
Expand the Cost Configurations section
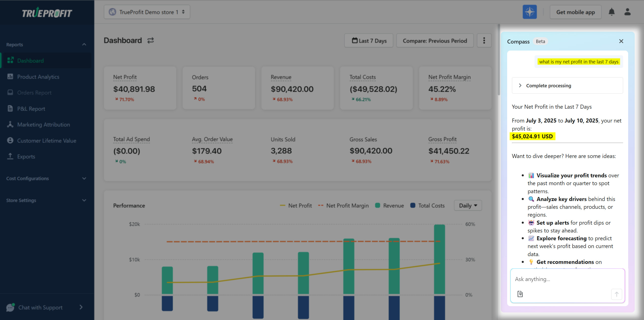pyautogui.click(x=84, y=178)
